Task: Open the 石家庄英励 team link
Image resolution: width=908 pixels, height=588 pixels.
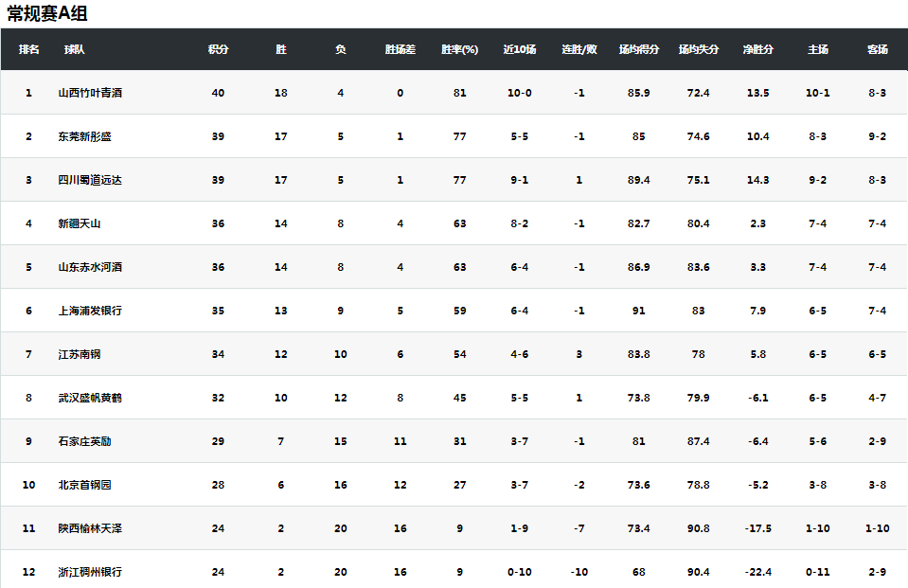Action: (84, 441)
